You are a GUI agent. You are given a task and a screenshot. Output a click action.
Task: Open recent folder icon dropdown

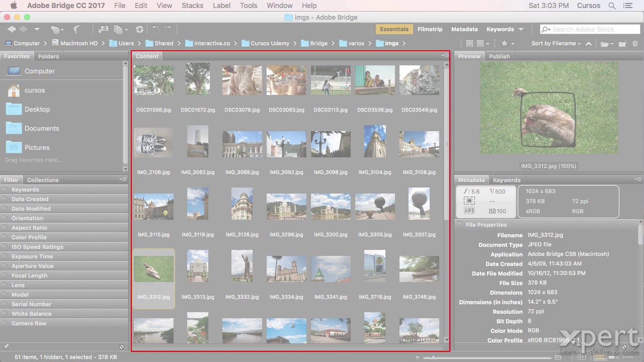click(607, 43)
